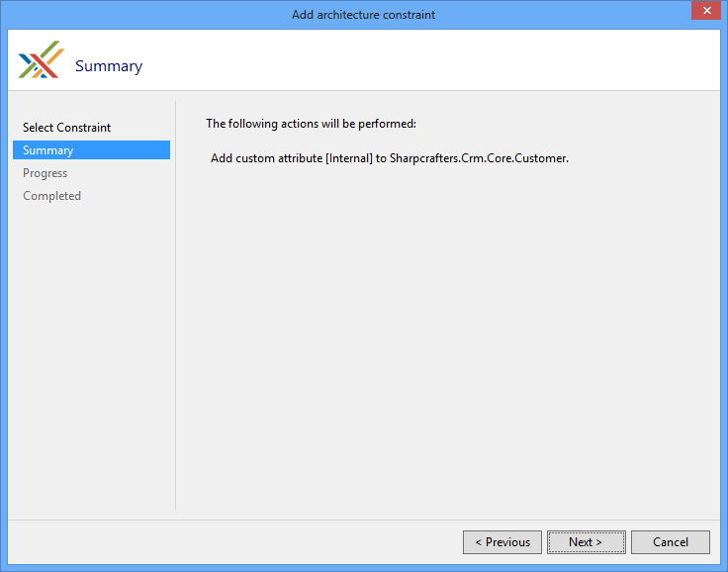Go back with the < Previous button
The width and height of the screenshot is (728, 572).
coord(502,542)
